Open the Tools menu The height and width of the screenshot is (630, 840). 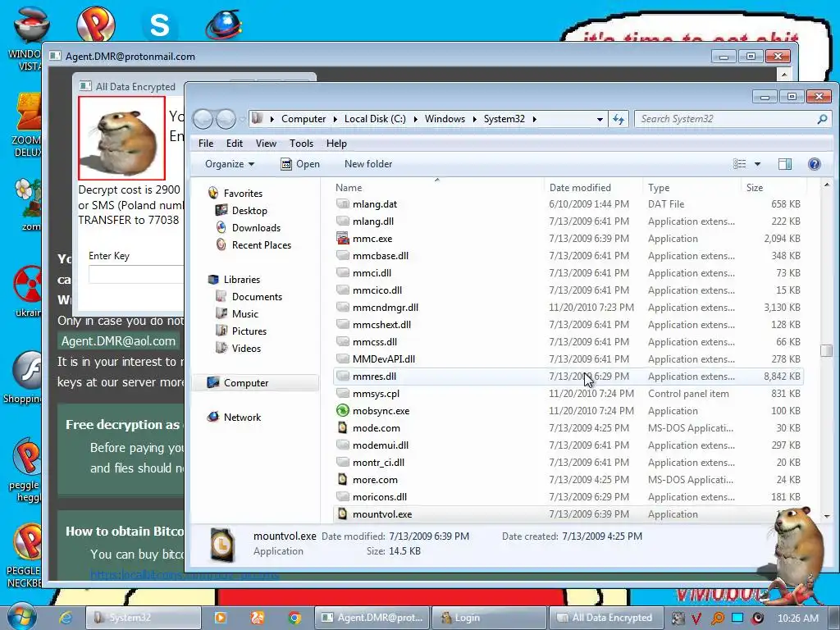coord(301,144)
